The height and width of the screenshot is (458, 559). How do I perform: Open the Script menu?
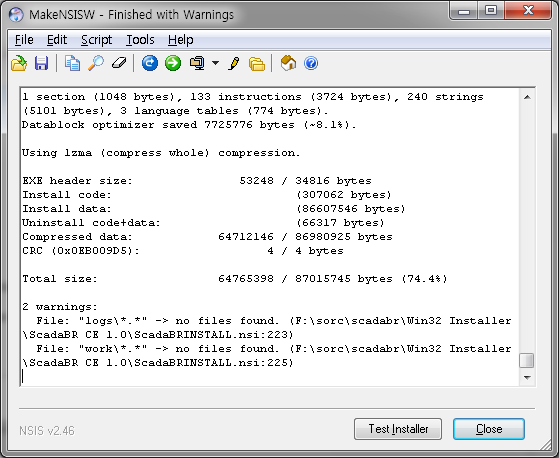96,40
